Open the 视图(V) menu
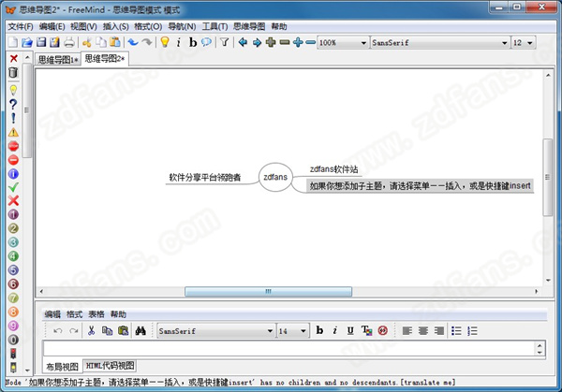562x392 pixels. (83, 26)
